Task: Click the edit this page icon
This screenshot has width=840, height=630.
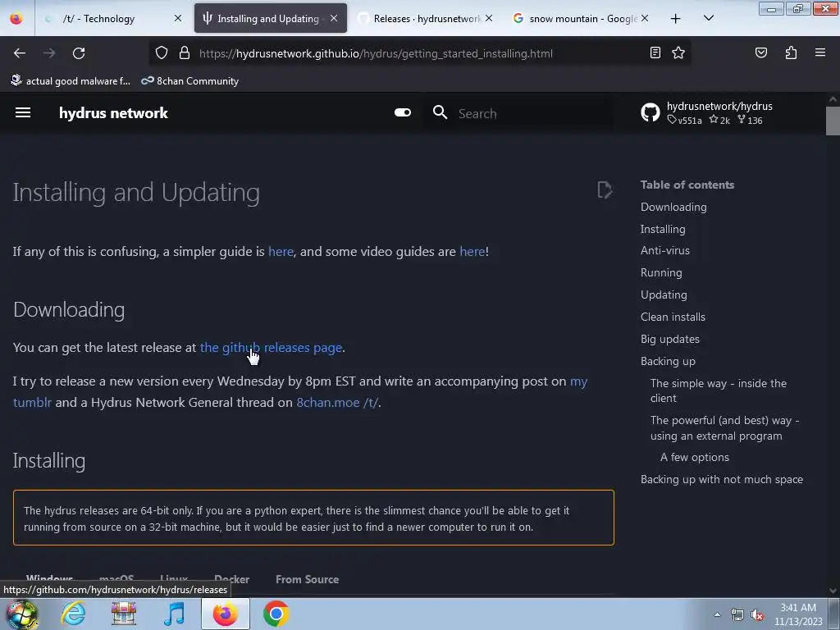Action: click(x=605, y=189)
